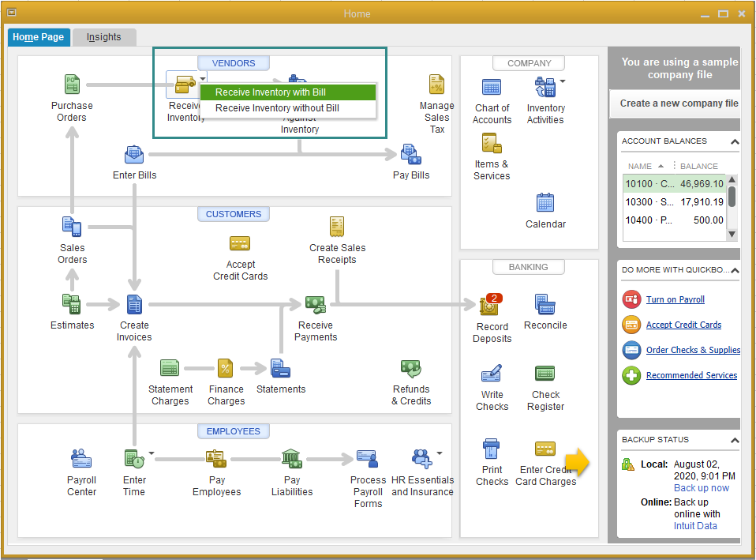756x560 pixels.
Task: Open Print Checks icon
Action: [492, 449]
